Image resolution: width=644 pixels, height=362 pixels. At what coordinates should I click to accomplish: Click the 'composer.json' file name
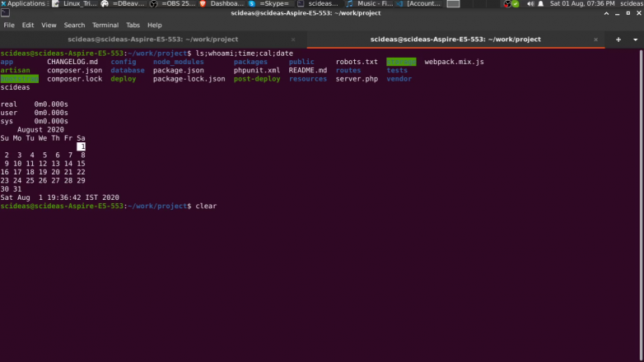coord(74,70)
